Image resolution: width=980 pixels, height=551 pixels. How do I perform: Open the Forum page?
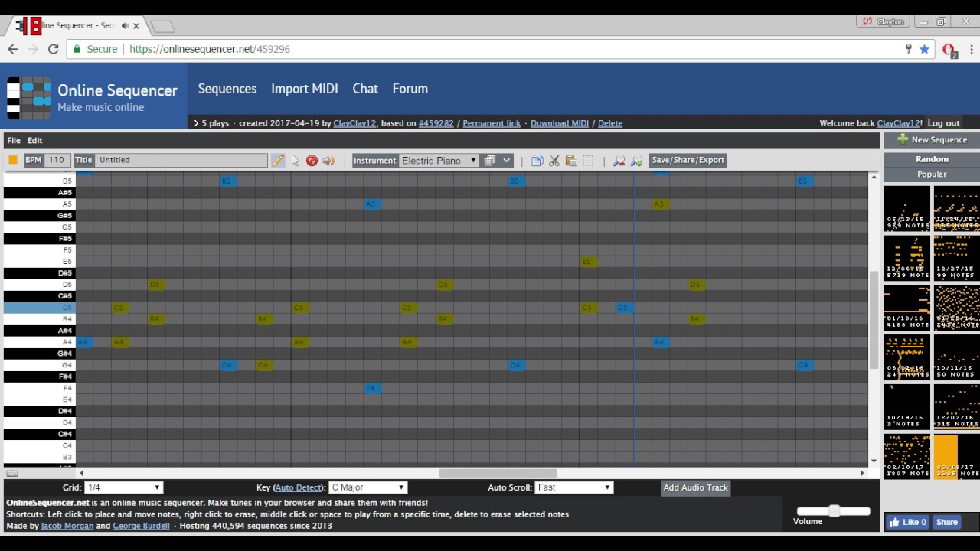pyautogui.click(x=410, y=89)
